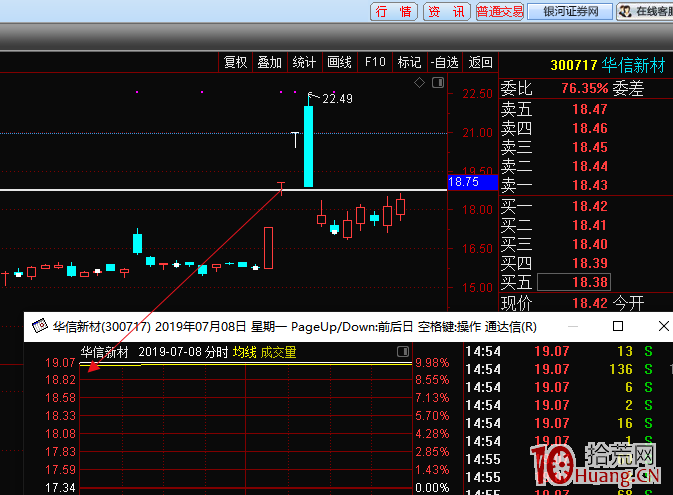Click the 22.49 high price label
This screenshot has height=495, width=673.
point(337,99)
